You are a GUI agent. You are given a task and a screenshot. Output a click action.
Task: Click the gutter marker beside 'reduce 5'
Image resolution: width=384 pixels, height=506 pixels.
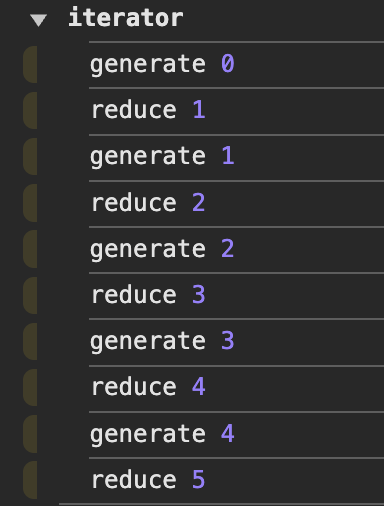[x=30, y=480]
